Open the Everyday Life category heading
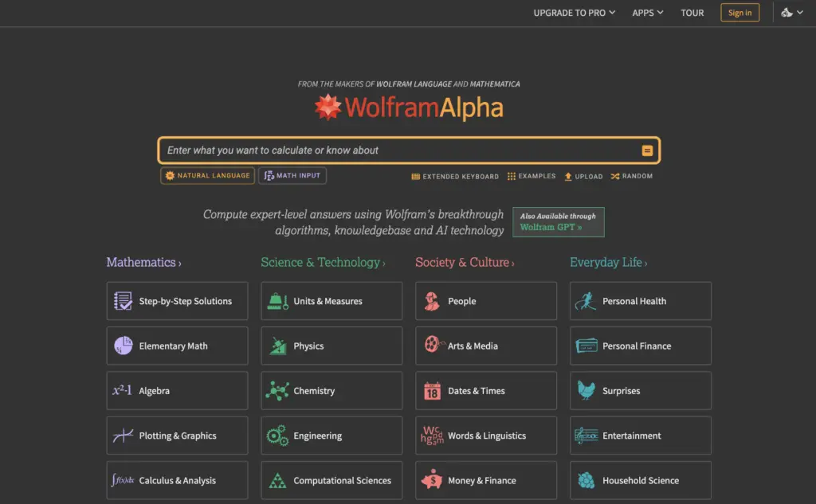 coord(608,262)
